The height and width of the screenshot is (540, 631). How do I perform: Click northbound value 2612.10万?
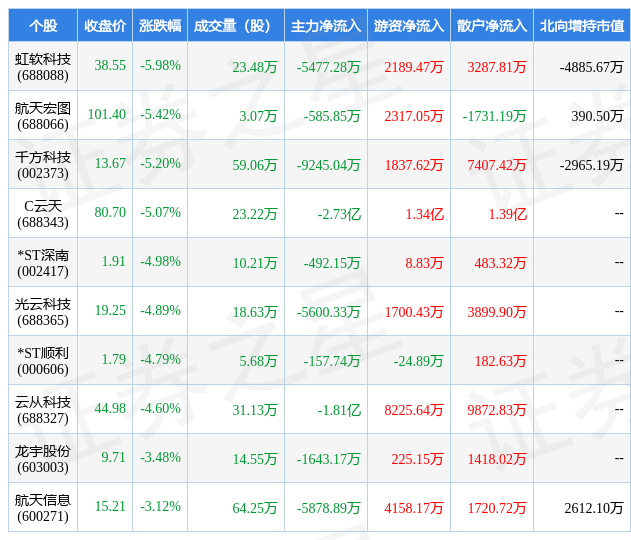point(594,508)
